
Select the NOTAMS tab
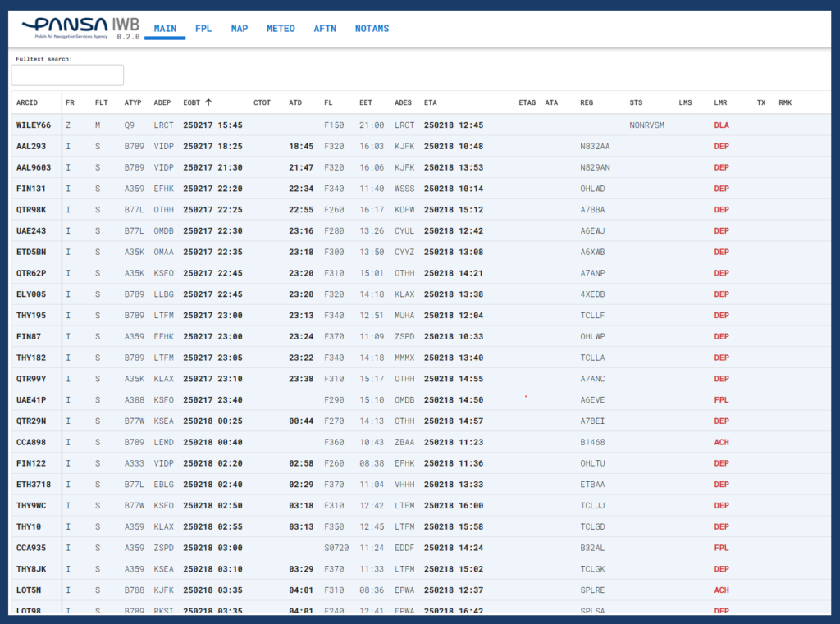pos(372,29)
